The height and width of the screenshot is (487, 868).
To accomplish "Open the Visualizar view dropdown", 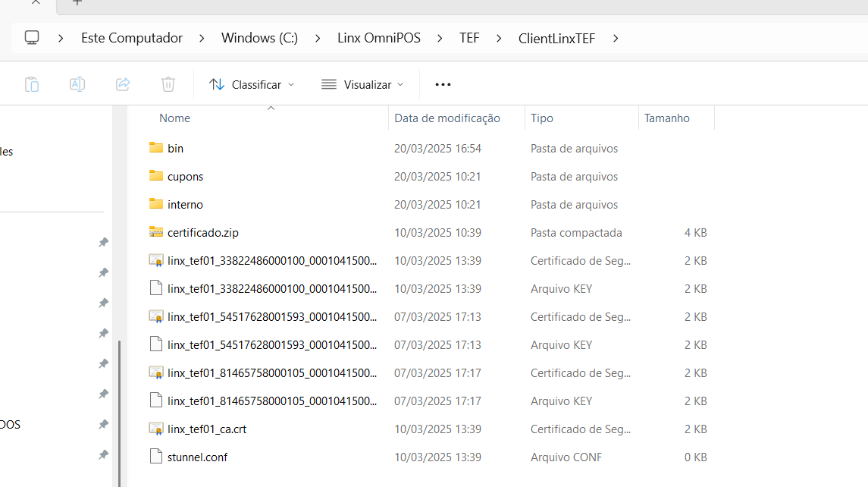I will pos(362,85).
